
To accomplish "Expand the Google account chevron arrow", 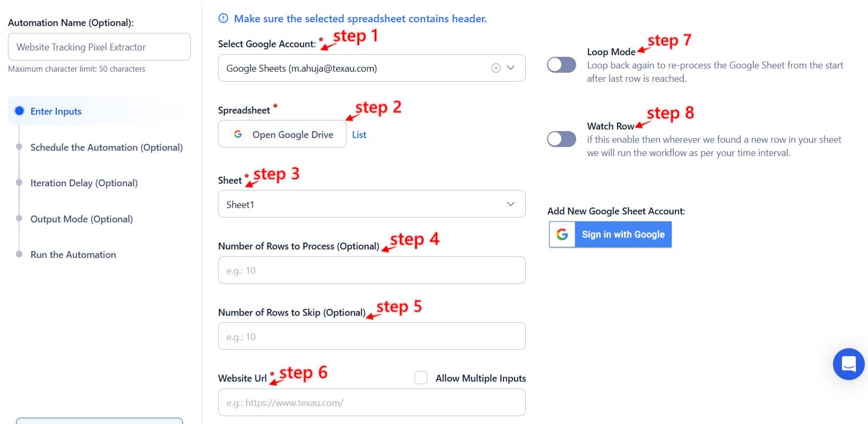I will [x=511, y=68].
